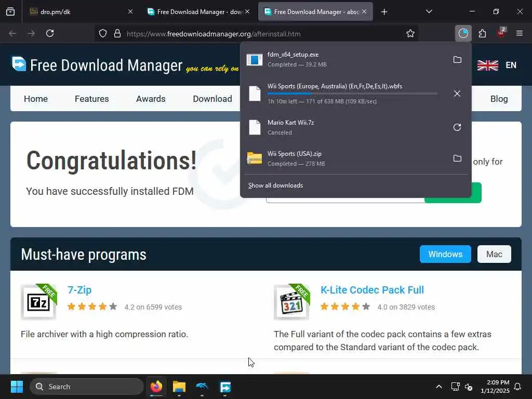The image size is (532, 399).
Task: Show fdm_x64_setup.exe in its folder
Action: (x=457, y=60)
